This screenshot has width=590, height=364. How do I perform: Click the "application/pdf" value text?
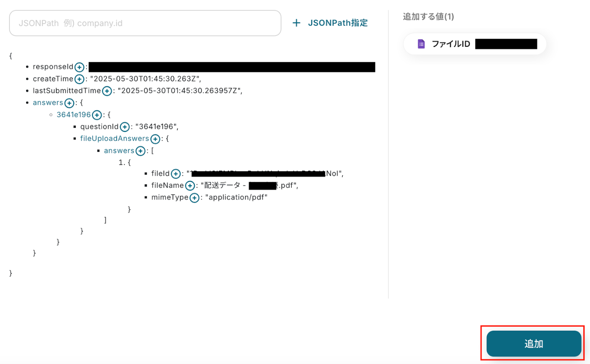coord(236,197)
